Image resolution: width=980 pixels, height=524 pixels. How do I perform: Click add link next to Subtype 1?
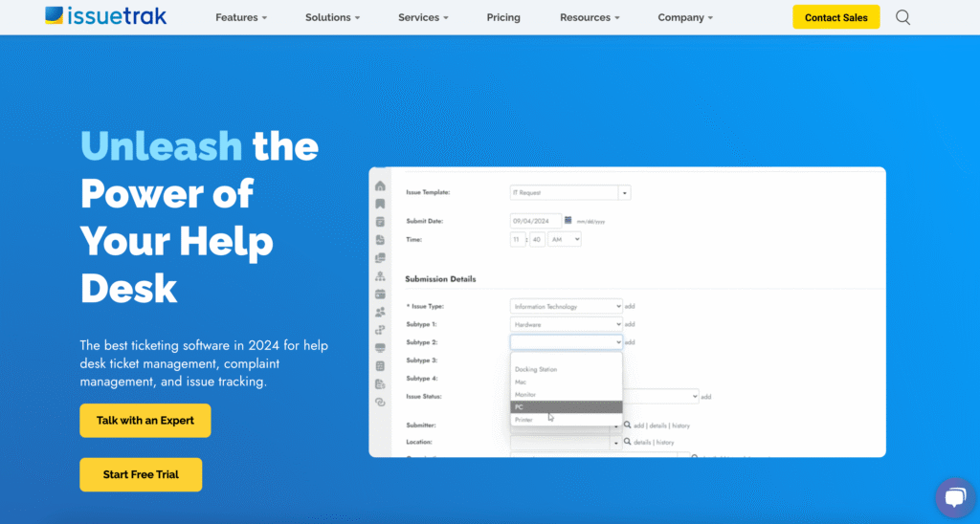(630, 325)
